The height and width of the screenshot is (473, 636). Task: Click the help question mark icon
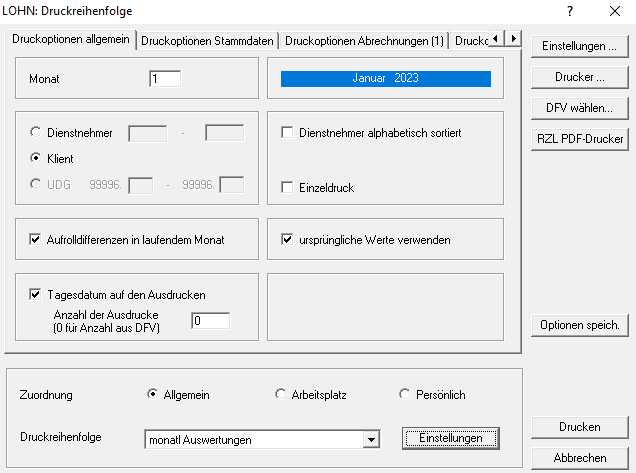570,11
